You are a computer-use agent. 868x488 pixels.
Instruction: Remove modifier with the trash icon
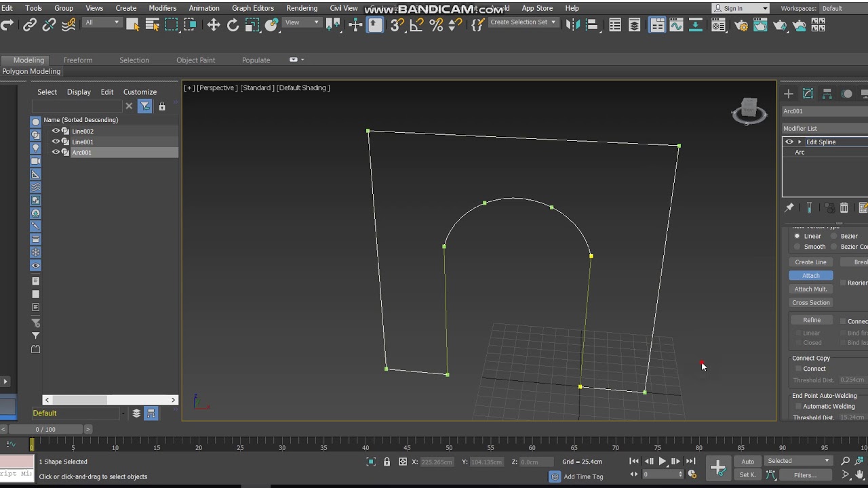(x=844, y=207)
